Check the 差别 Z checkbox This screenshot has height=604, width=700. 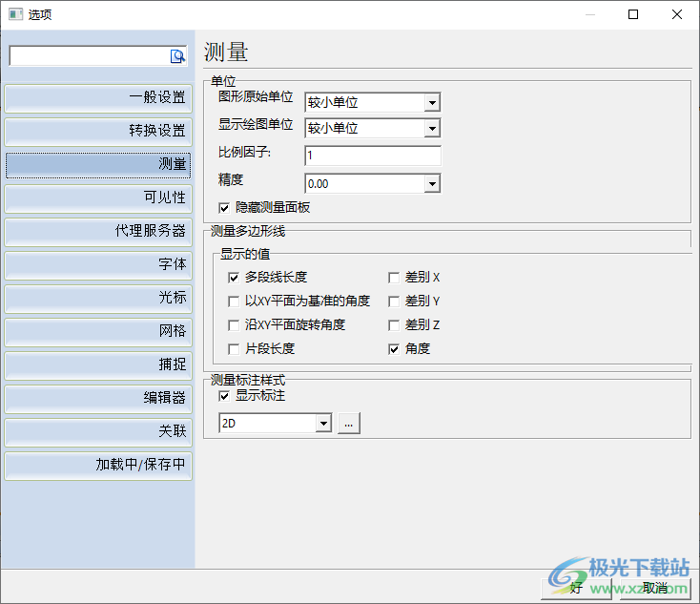tap(394, 325)
